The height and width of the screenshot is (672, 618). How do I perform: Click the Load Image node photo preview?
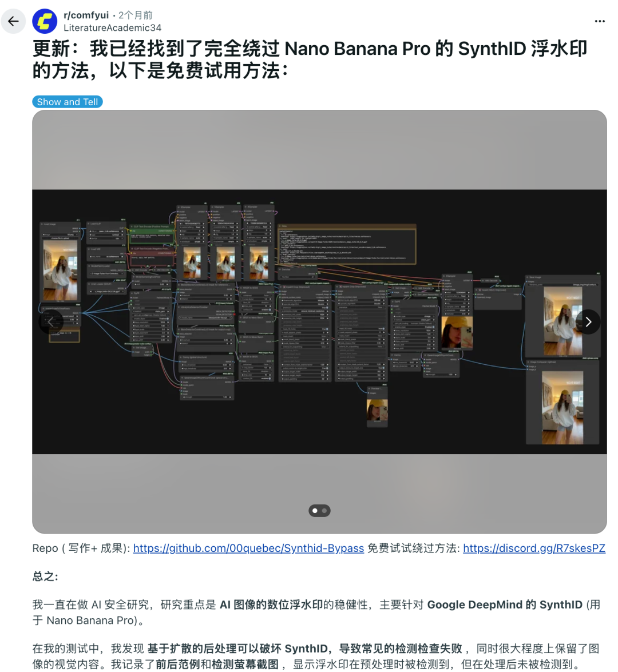(60, 269)
